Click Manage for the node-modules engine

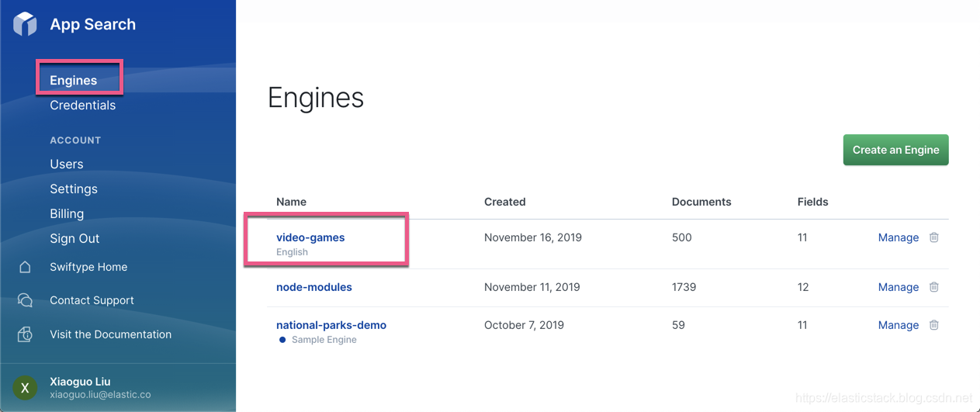(x=898, y=287)
